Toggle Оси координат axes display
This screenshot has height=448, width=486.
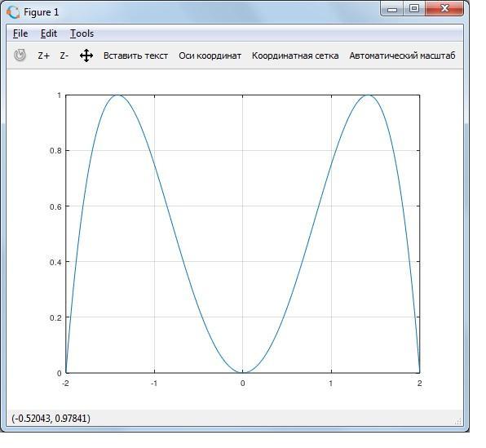coord(210,55)
